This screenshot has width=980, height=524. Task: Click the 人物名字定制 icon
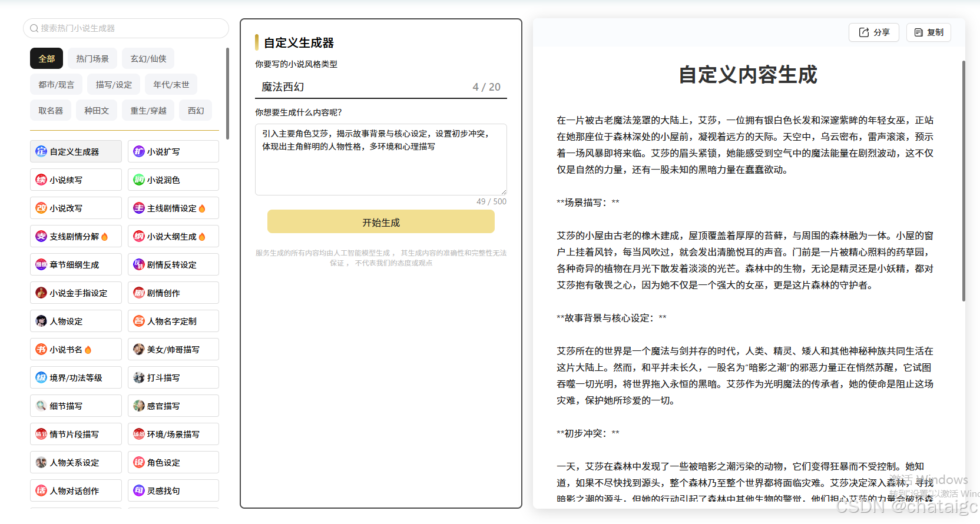pos(139,321)
